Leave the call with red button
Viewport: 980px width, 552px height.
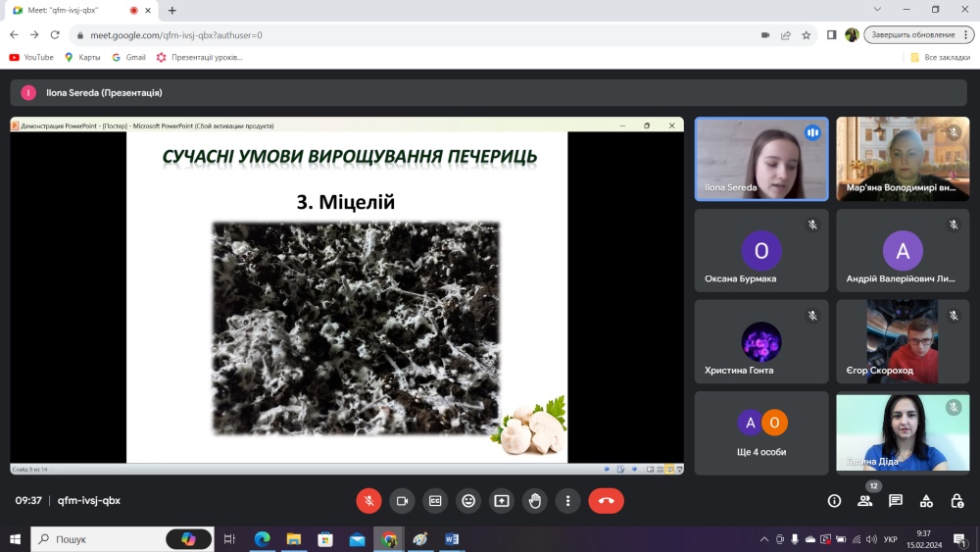pyautogui.click(x=606, y=501)
